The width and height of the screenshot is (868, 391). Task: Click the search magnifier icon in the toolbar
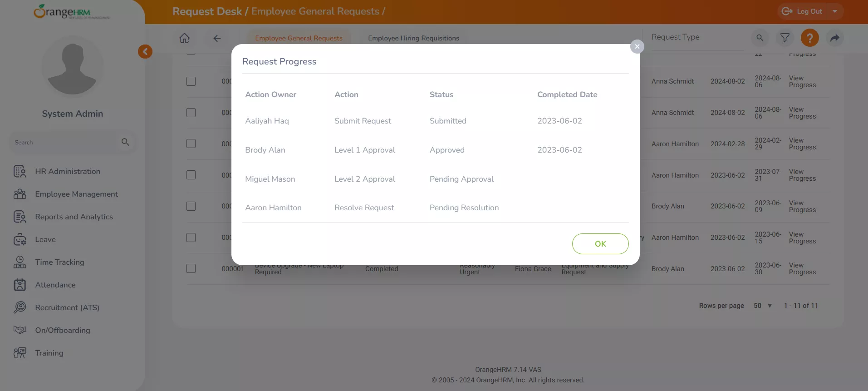coord(760,38)
